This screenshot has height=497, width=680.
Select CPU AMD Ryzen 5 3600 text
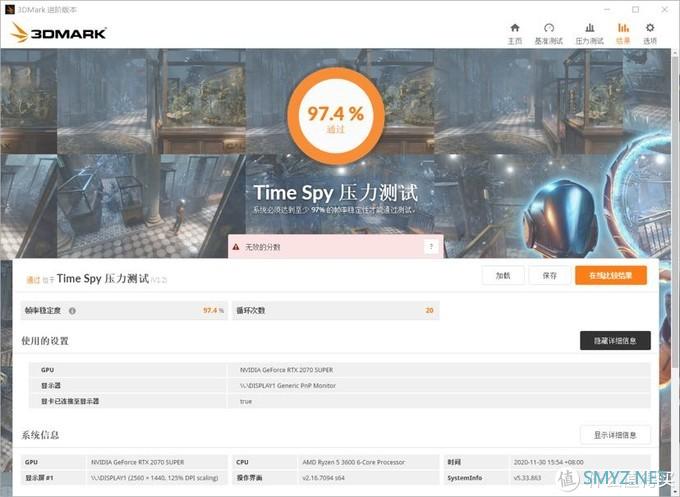(x=354, y=462)
